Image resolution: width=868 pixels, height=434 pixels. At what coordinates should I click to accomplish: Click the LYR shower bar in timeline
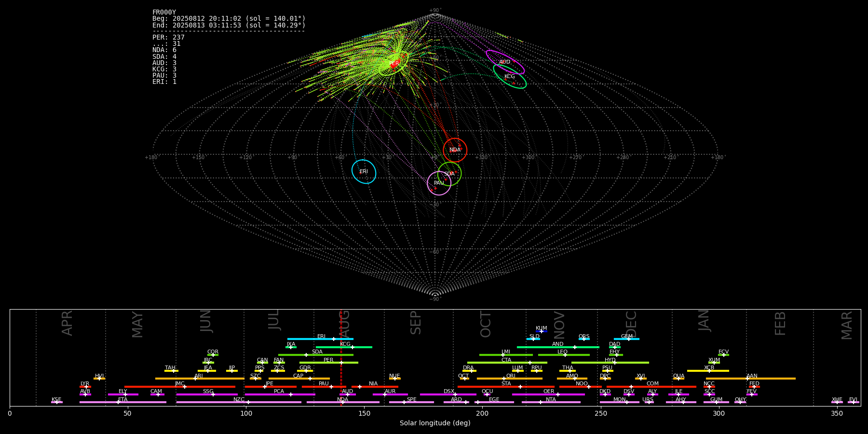[x=85, y=387]
